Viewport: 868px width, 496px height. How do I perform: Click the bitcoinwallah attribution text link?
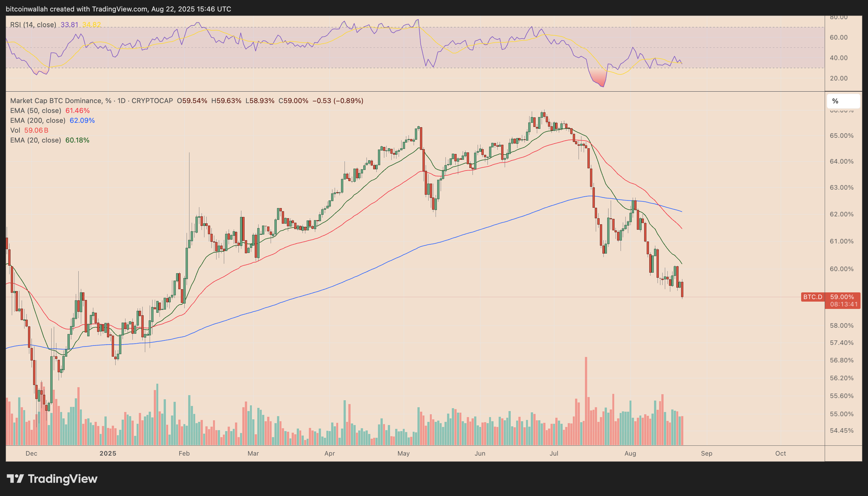coord(26,9)
